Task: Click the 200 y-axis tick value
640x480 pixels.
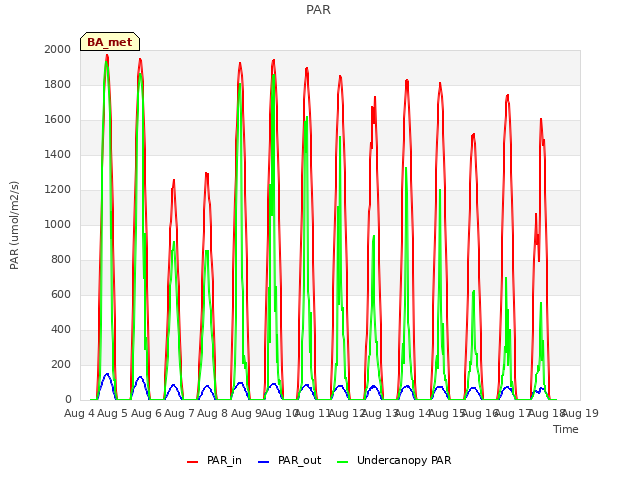Action: coord(61,364)
